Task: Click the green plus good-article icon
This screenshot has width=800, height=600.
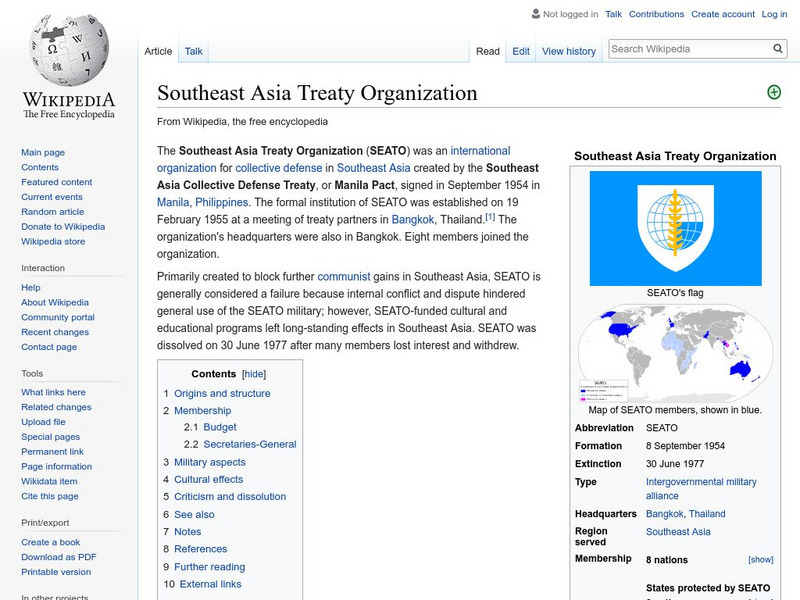Action: point(774,92)
